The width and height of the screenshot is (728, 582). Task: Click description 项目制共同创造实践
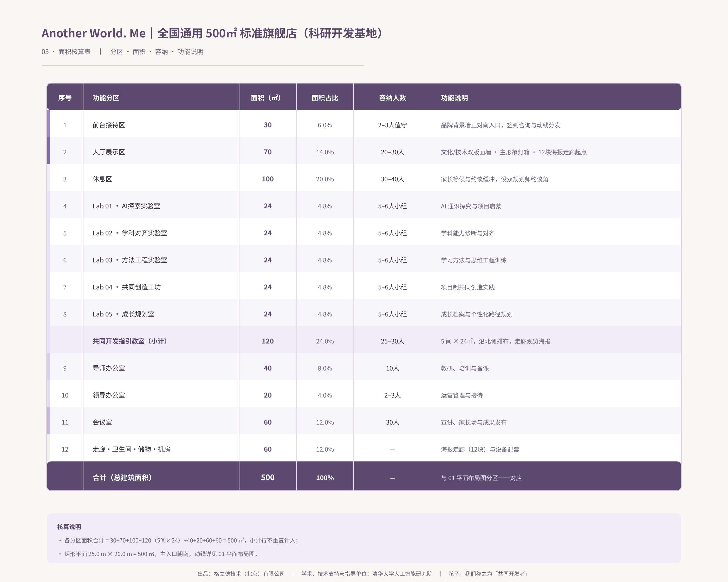point(468,287)
